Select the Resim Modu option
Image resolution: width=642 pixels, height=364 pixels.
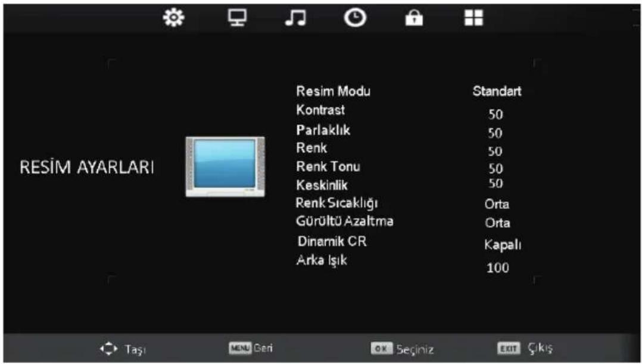(334, 91)
